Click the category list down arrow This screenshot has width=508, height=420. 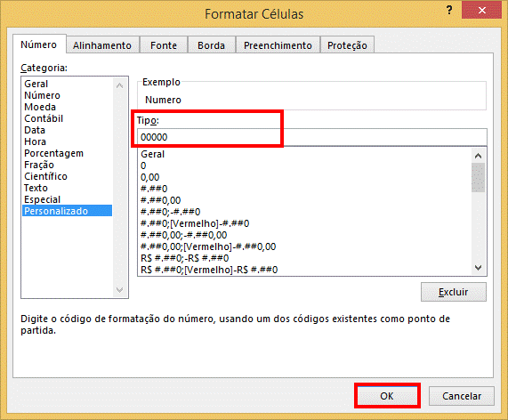pyautogui.click(x=119, y=289)
